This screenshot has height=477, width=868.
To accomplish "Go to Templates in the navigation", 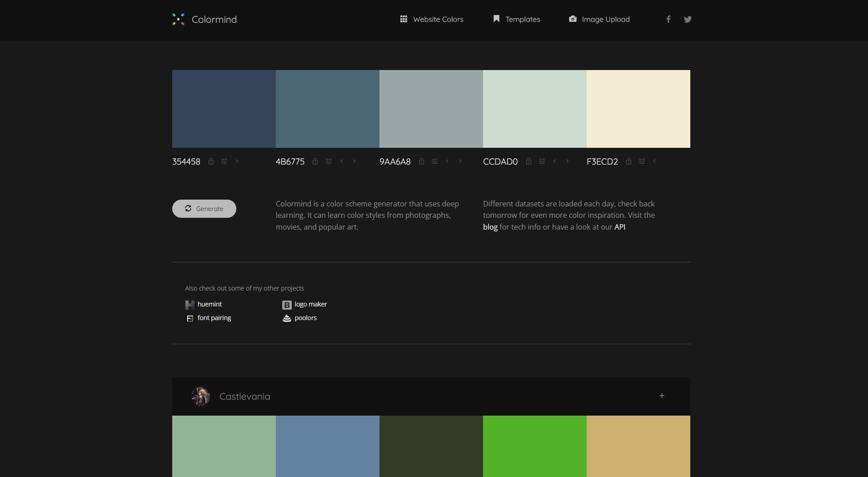I will [516, 19].
